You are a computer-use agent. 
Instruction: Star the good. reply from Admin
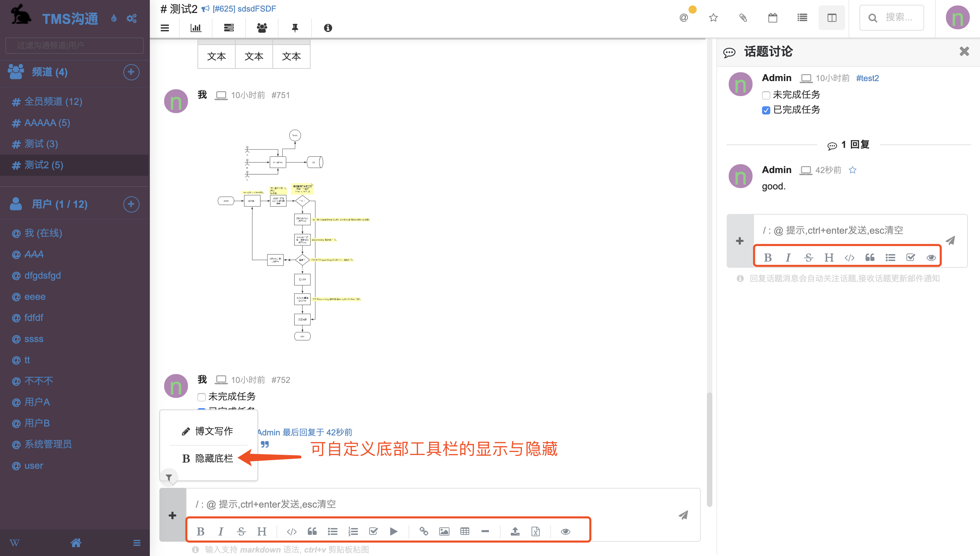coord(853,170)
